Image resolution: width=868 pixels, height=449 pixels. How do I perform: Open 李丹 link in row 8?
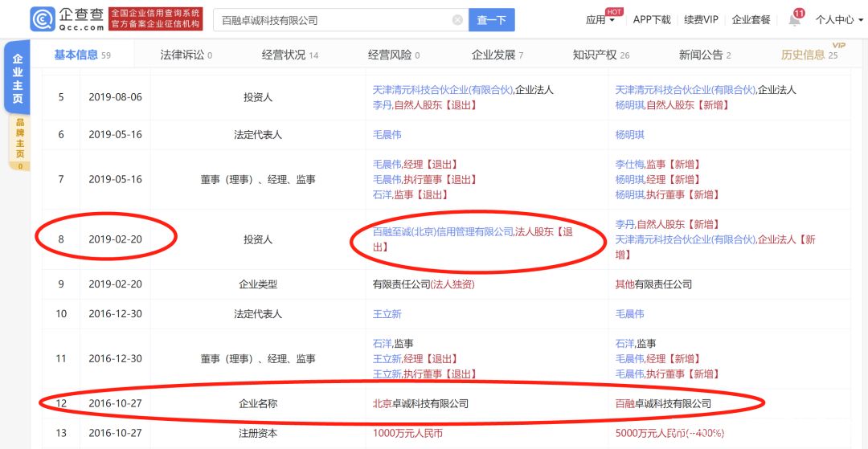[624, 224]
